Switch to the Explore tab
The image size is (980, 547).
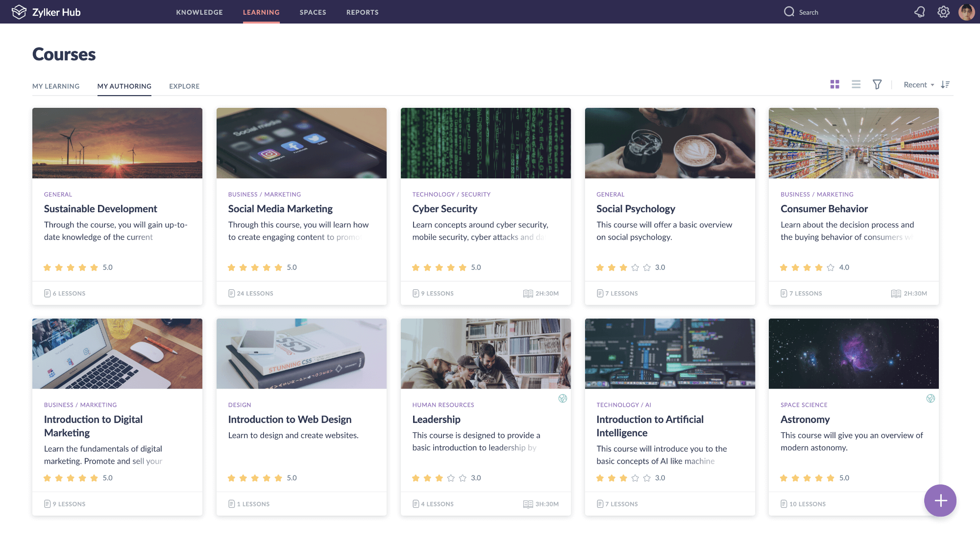click(184, 86)
